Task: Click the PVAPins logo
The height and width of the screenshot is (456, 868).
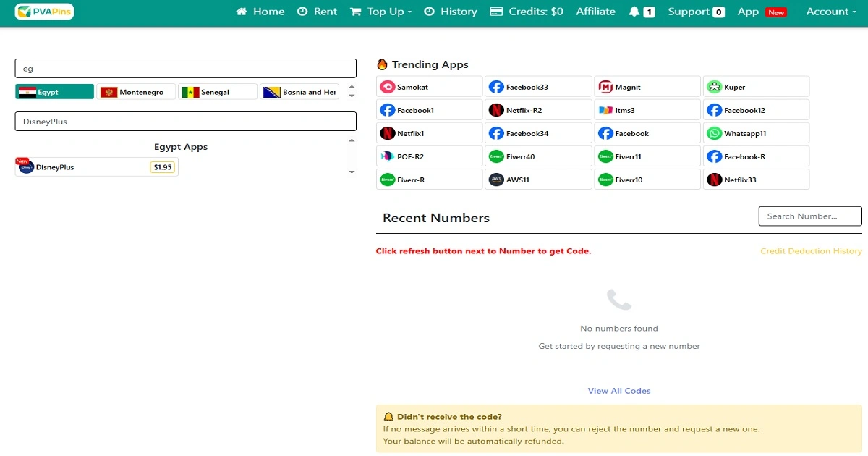Action: (x=44, y=12)
